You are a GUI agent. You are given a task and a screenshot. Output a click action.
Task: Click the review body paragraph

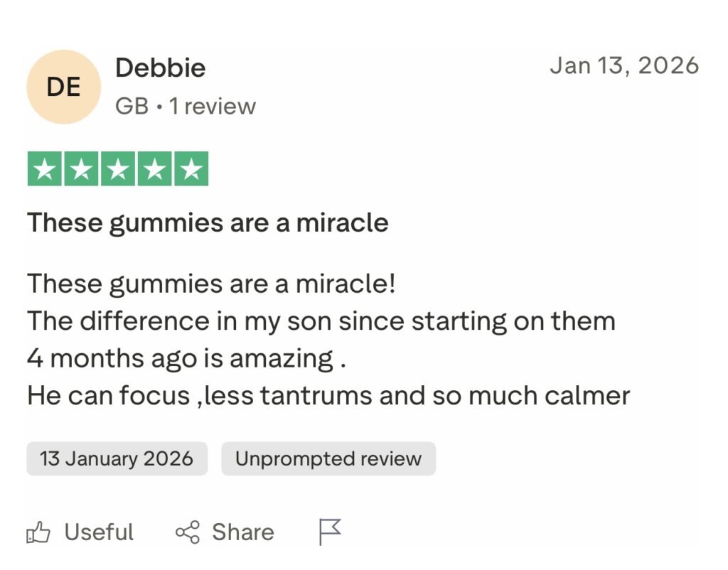pos(320,340)
